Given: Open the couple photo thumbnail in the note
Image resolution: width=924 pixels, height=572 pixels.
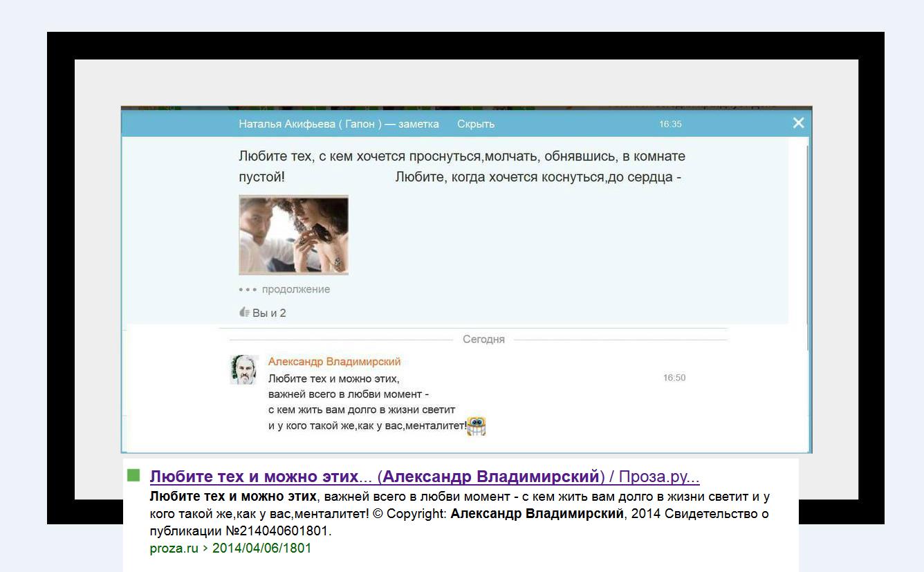Looking at the screenshot, I should 293,235.
